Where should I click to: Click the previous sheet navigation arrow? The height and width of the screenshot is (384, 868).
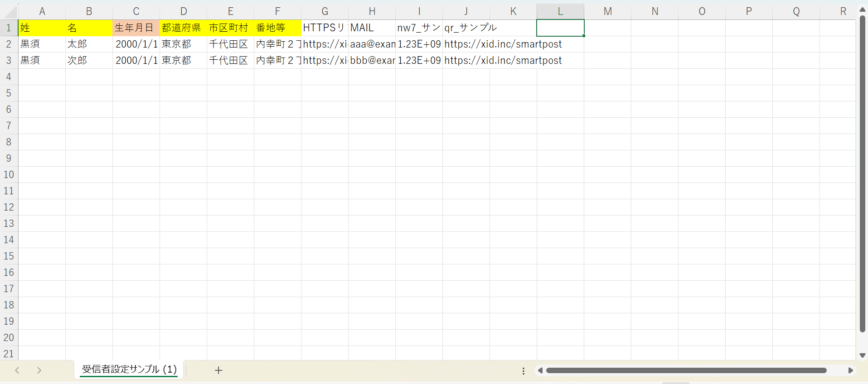[x=17, y=370]
